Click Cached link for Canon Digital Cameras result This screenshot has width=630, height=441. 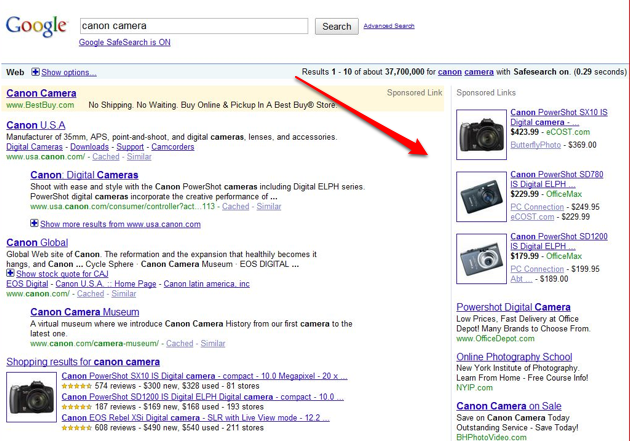click(x=235, y=206)
